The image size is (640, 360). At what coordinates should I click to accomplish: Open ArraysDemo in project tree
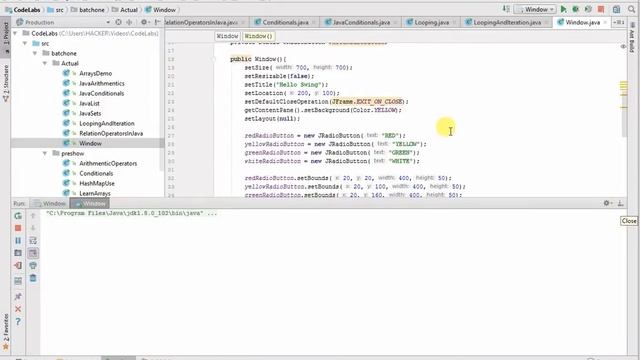point(95,73)
